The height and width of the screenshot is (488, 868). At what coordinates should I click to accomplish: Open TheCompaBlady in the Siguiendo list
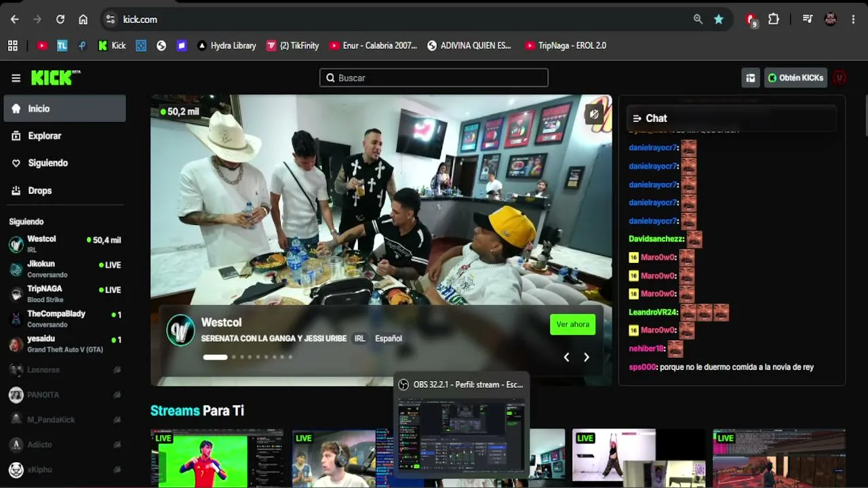[64, 319]
